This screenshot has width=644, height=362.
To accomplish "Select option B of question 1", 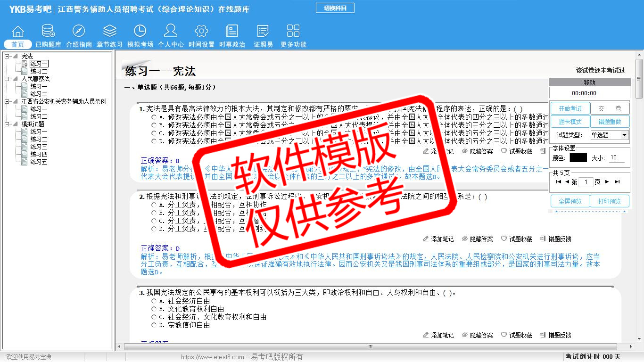I will point(154,125).
